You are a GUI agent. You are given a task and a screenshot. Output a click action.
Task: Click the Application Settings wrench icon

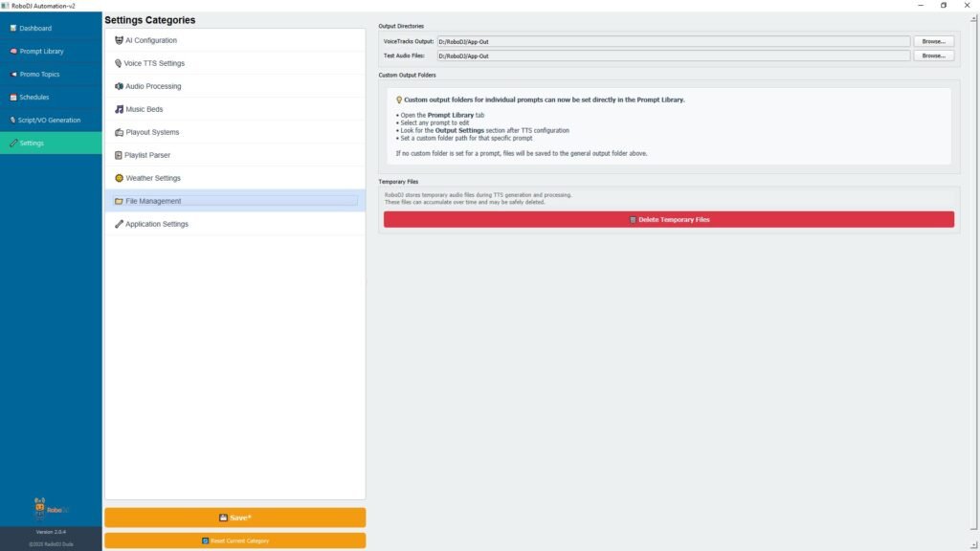(x=119, y=224)
